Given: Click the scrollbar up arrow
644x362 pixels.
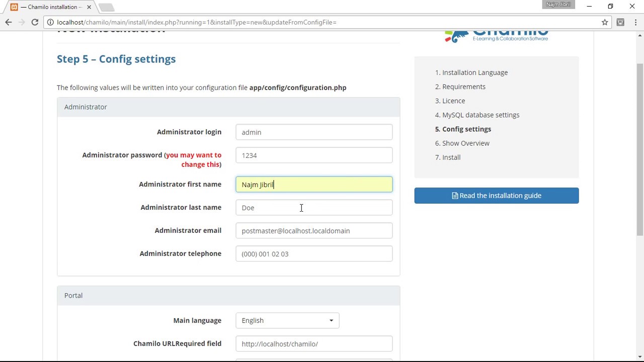Looking at the screenshot, I should 639,35.
